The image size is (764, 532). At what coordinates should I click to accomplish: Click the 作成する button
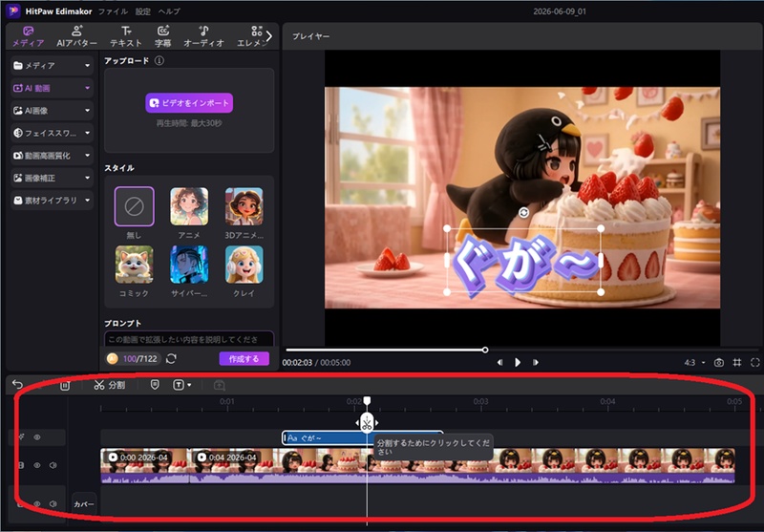click(x=244, y=358)
